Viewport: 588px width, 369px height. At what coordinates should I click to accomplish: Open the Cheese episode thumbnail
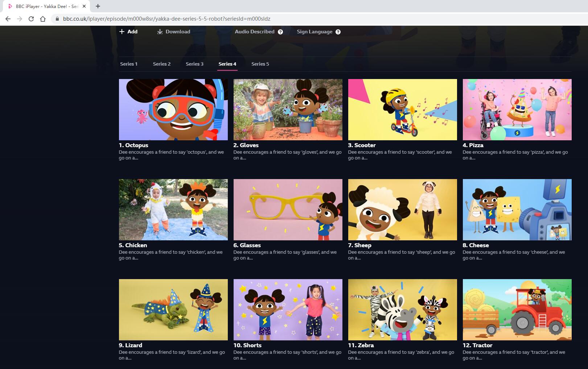coord(517,210)
